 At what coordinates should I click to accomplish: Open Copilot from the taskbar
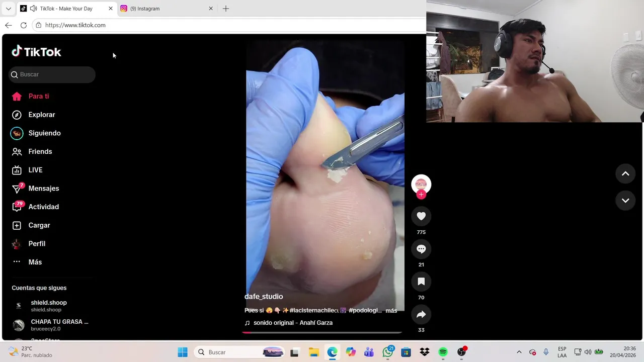point(351,352)
